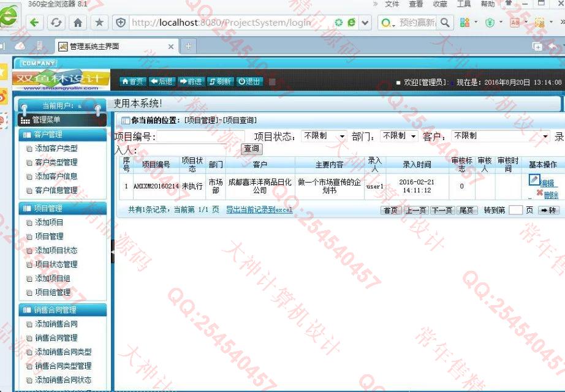
Task: Open 客户类型管理 in sidebar
Action: tap(56, 162)
